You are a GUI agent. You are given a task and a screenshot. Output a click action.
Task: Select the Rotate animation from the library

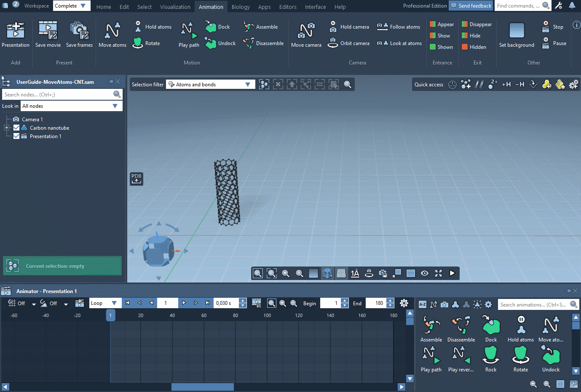coord(521,359)
